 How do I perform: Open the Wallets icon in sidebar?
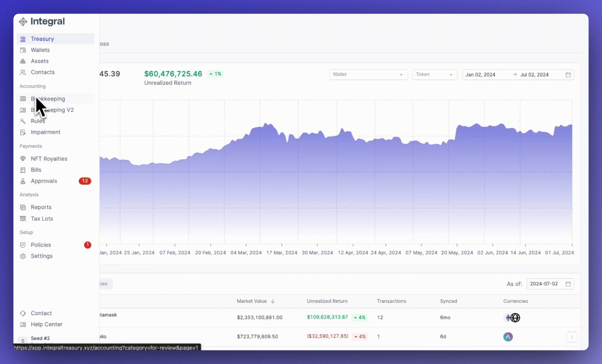pos(23,50)
